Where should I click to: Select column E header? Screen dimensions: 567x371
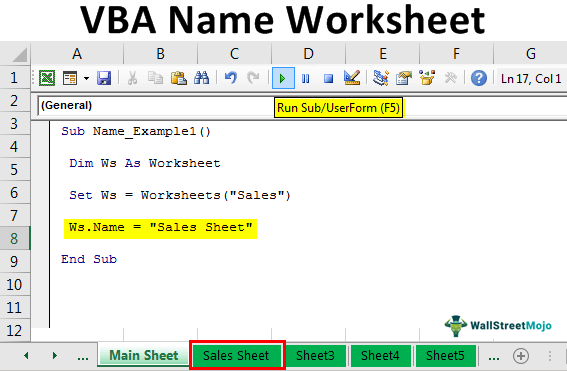383,54
